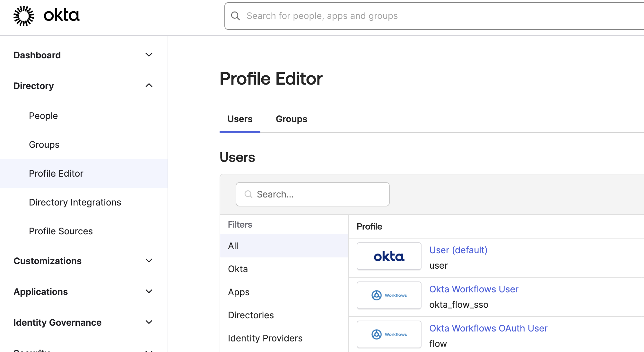Expand the Applications chevron
The width and height of the screenshot is (644, 352).
(x=149, y=291)
